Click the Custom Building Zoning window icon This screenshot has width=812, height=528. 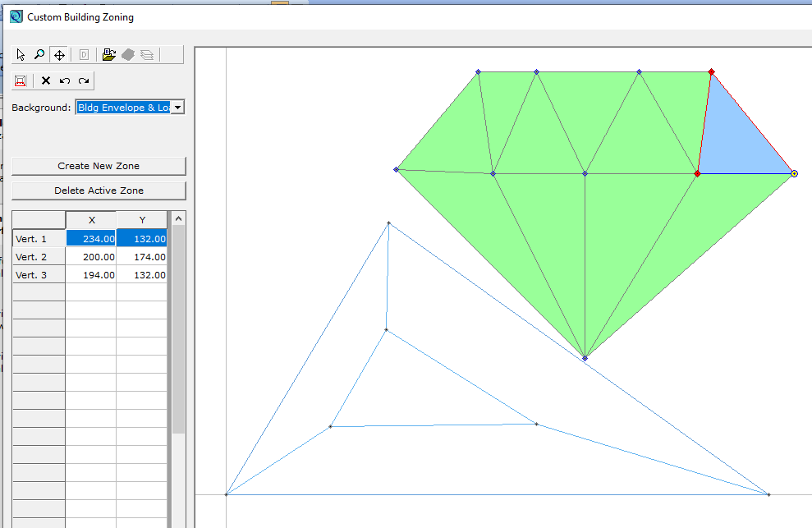click(16, 16)
